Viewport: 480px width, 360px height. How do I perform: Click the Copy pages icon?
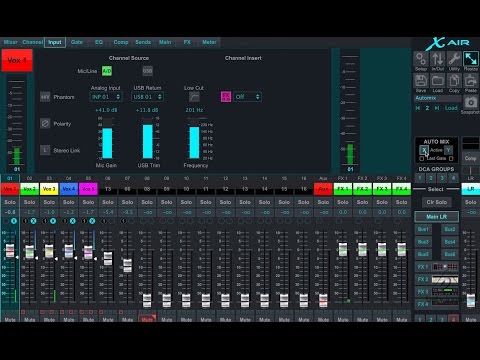(454, 81)
